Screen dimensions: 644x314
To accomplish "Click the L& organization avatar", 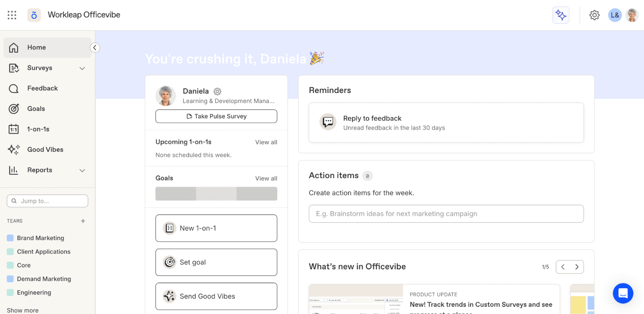I will coord(615,15).
